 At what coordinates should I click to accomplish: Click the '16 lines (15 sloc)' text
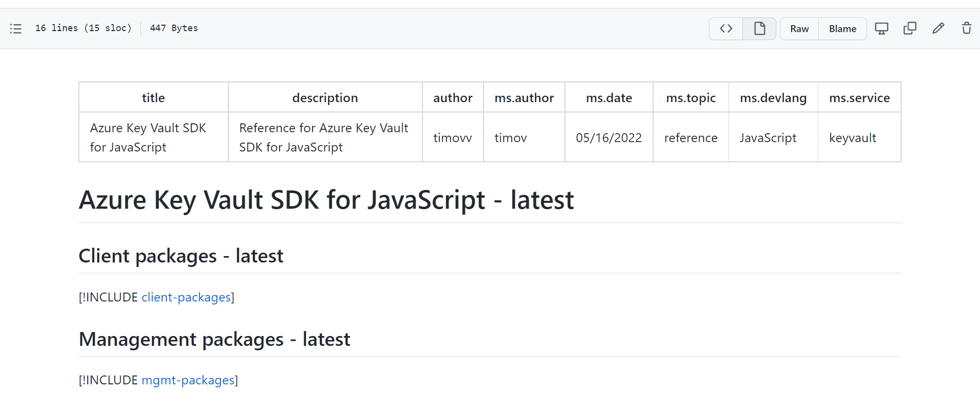click(83, 28)
